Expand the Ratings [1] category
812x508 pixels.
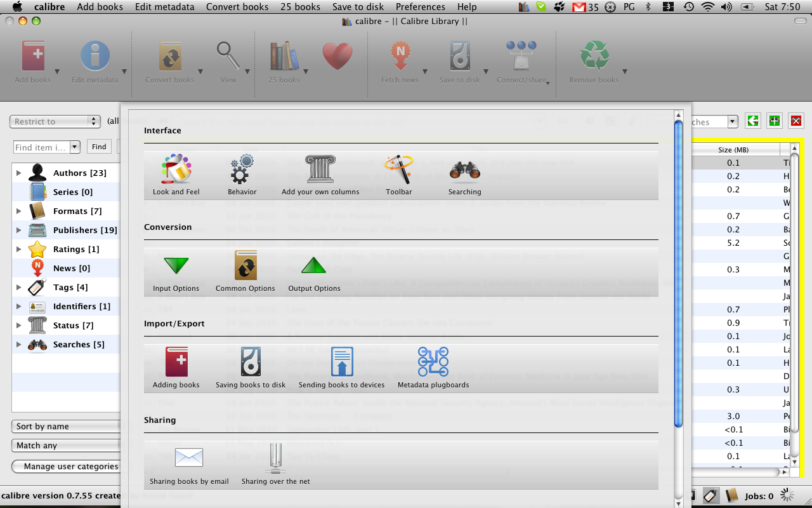pyautogui.click(x=19, y=249)
